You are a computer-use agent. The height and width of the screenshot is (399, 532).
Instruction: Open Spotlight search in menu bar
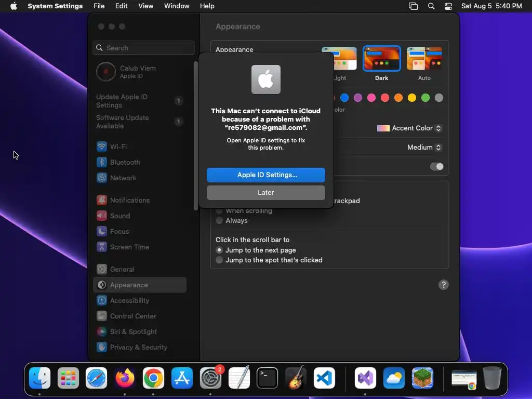(x=431, y=6)
